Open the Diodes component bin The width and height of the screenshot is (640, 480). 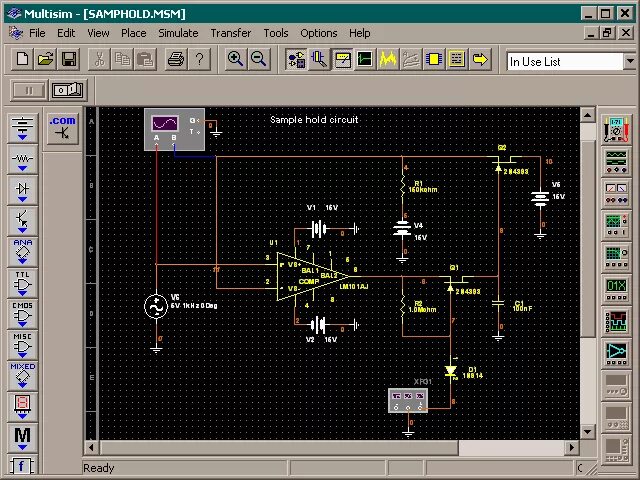[x=22, y=191]
